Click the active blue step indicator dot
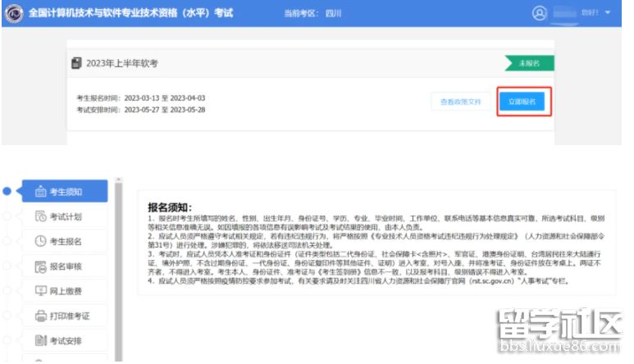The image size is (634, 364). point(7,191)
